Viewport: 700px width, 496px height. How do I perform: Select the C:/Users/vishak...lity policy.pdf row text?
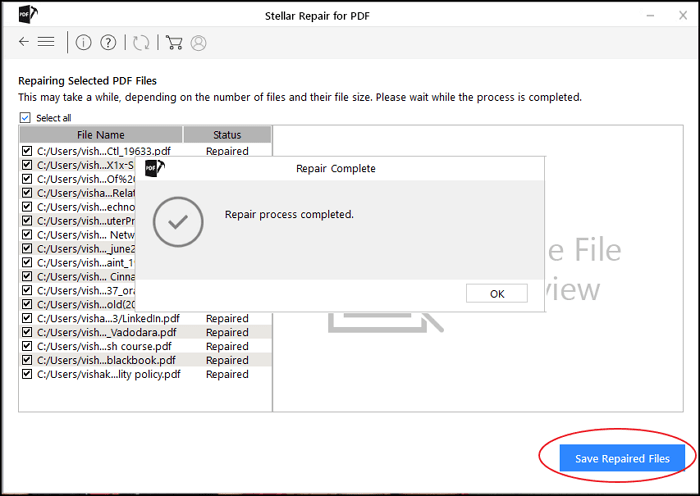pos(109,375)
